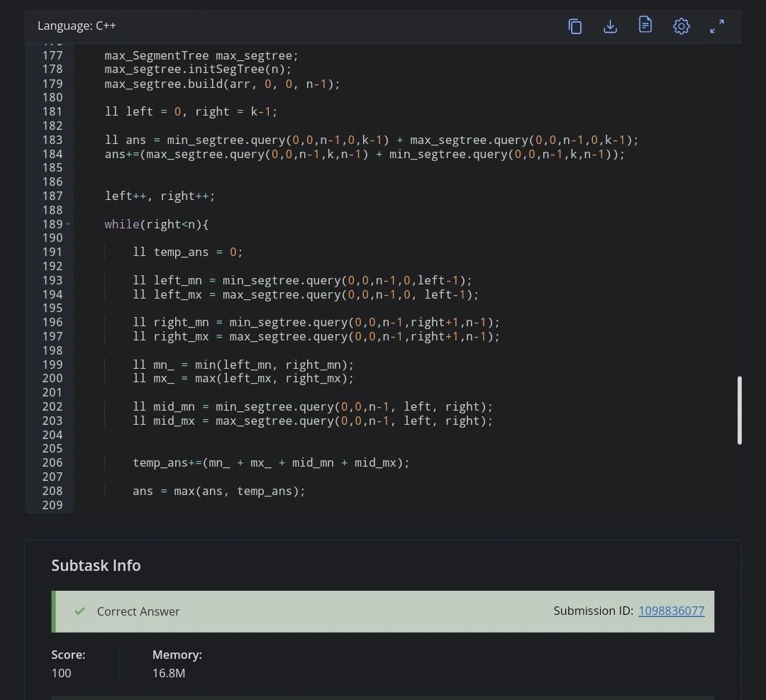Click the 'll mid_mx' query line
The height and width of the screenshot is (700, 766).
pyautogui.click(x=313, y=421)
